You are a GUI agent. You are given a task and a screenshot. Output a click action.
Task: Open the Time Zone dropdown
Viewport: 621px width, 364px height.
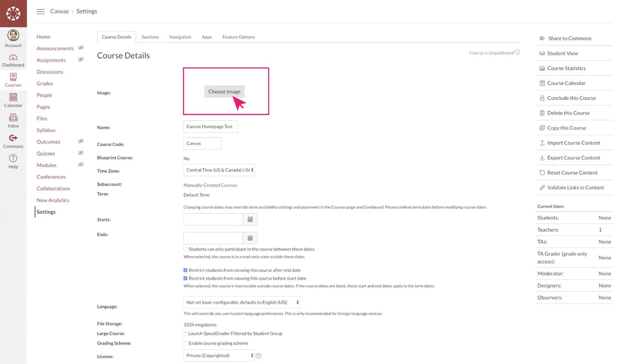[219, 170]
